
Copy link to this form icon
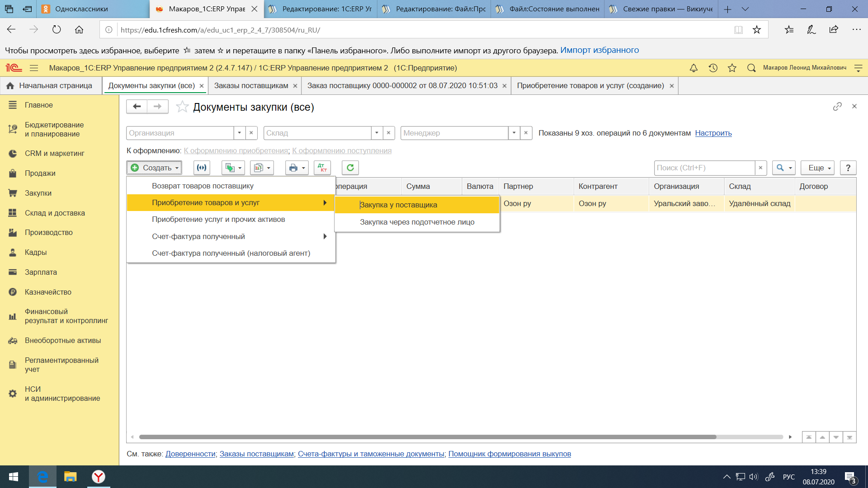tap(837, 106)
